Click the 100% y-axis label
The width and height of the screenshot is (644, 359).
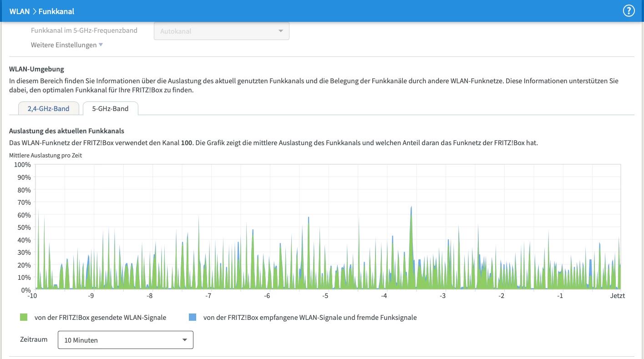coord(22,164)
